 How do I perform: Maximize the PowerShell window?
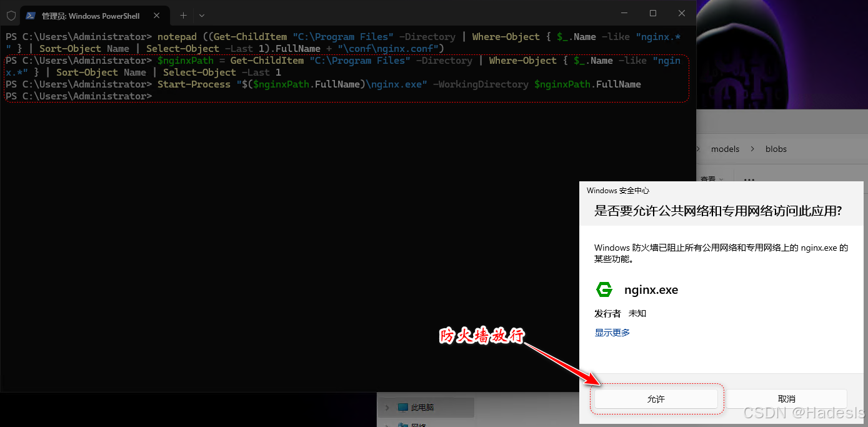(652, 13)
